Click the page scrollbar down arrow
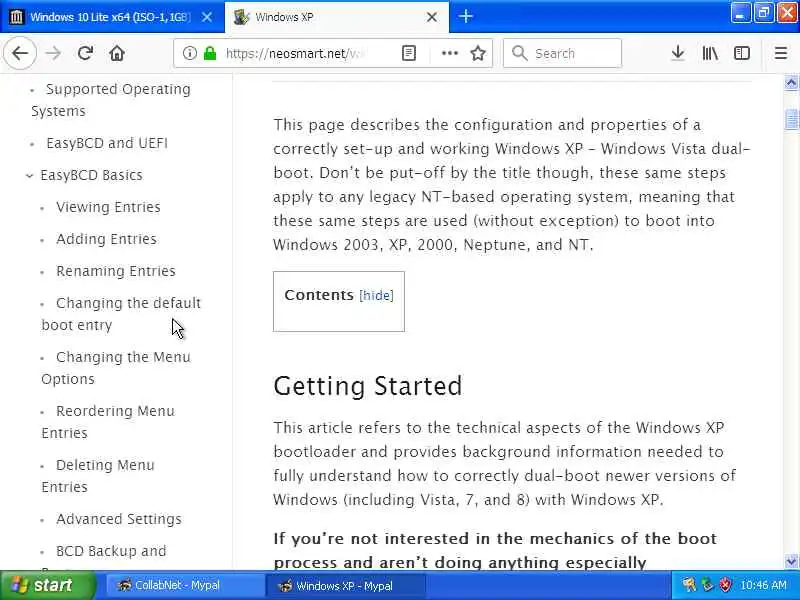Screen dimensions: 800x600 791,562
